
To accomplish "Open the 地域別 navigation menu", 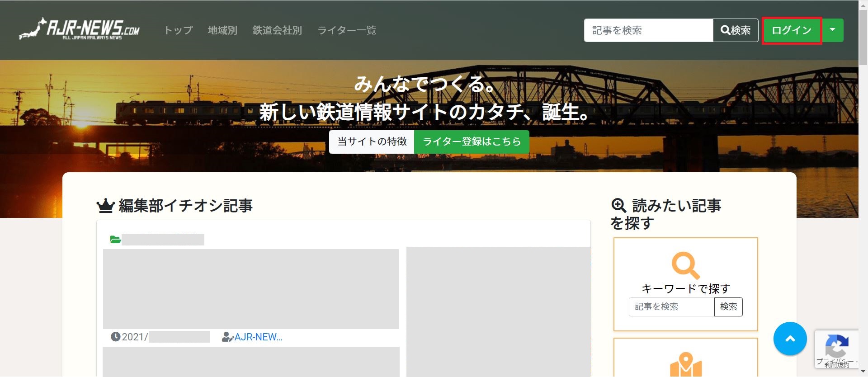I will [222, 30].
